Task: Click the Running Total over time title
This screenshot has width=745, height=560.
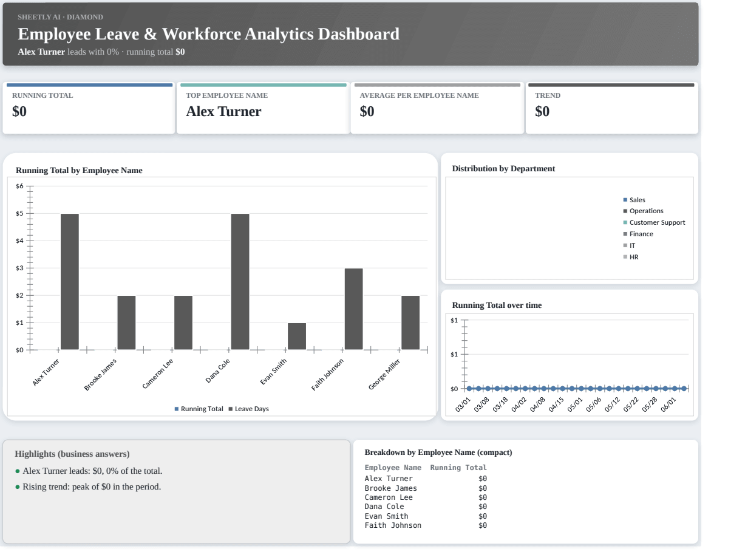Action: [497, 305]
